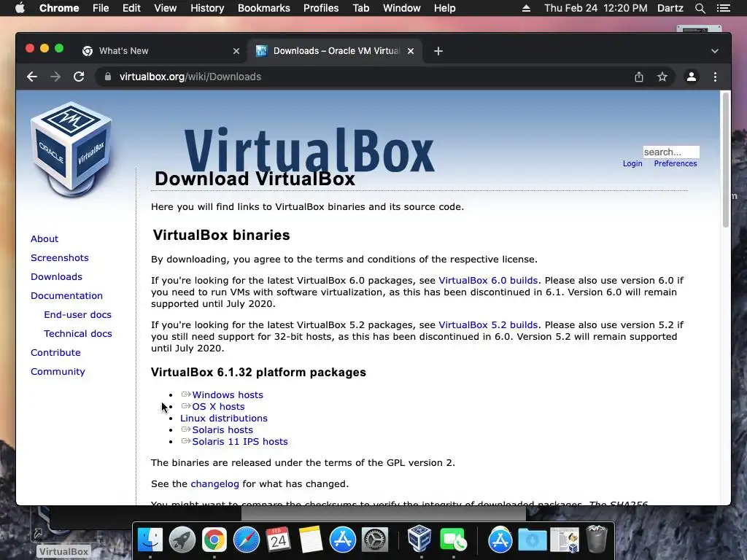The image size is (747, 560).
Task: Click the eject icon in menu bar
Action: tap(526, 8)
